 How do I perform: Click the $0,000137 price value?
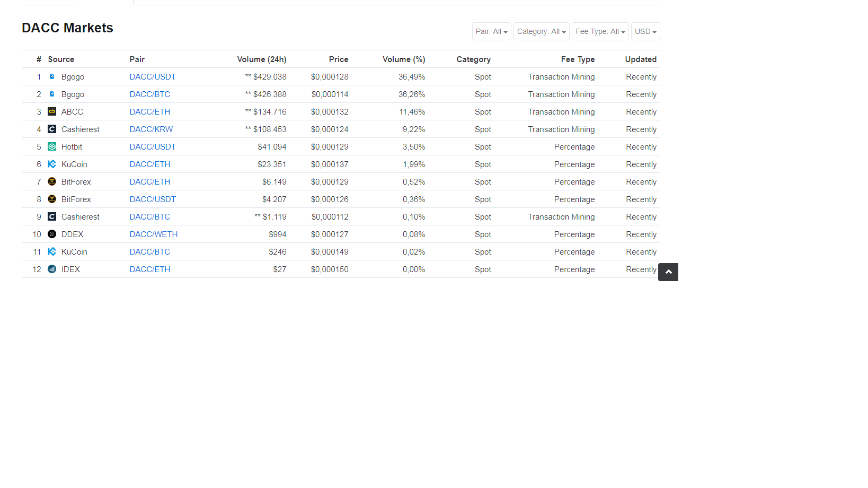(x=330, y=164)
